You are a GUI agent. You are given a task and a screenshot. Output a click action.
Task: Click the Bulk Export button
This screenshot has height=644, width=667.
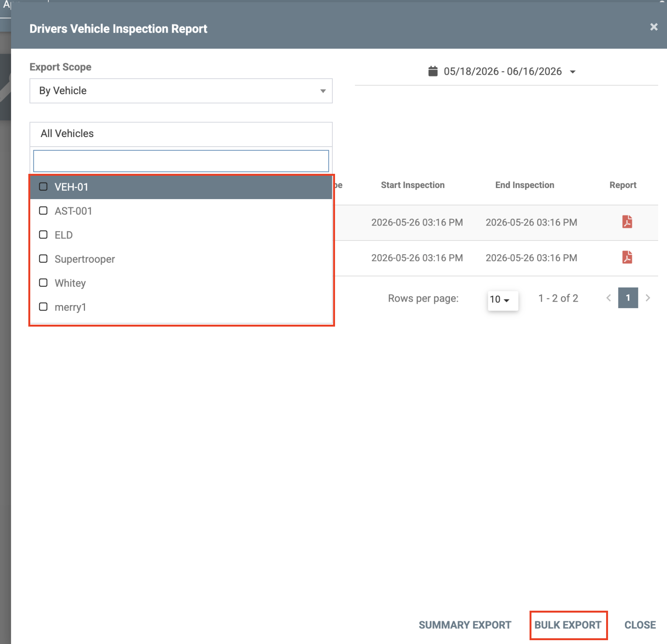click(x=568, y=625)
